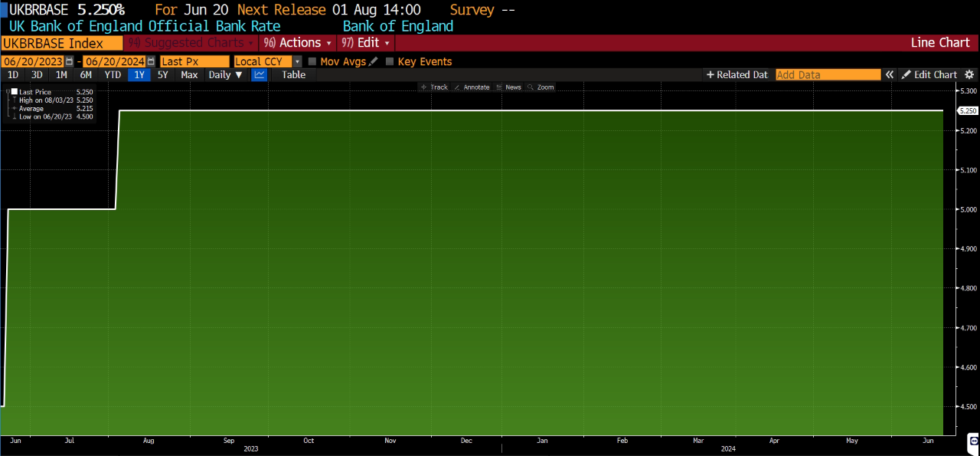Select the 1D range tab
The width and height of the screenshot is (980, 456).
[x=13, y=74]
